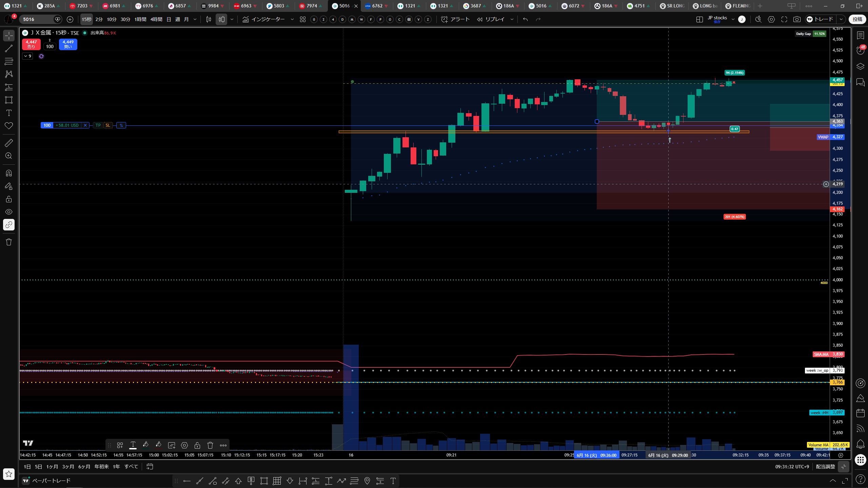Remove drawings with the left sidebar trash icon
The height and width of the screenshot is (488, 868).
pos(9,242)
